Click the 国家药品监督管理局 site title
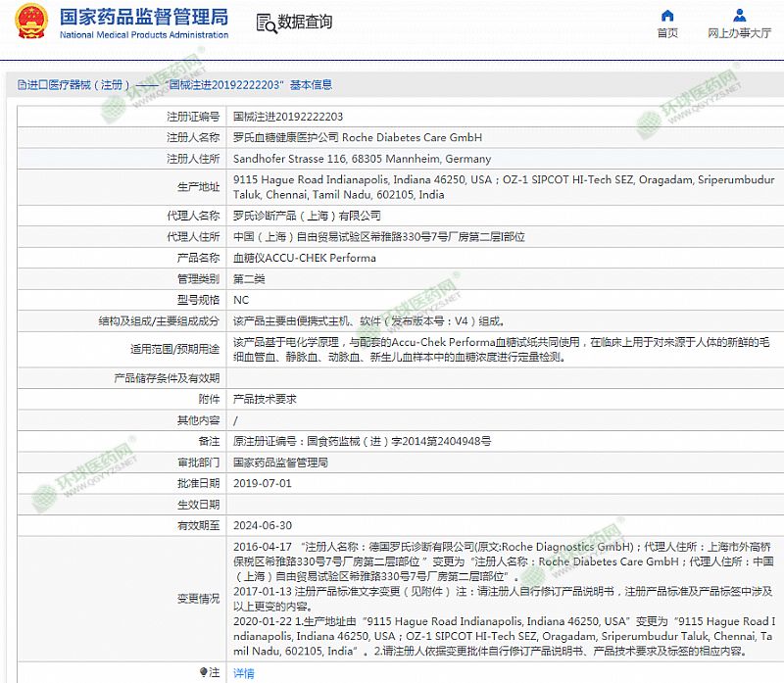 [143, 17]
